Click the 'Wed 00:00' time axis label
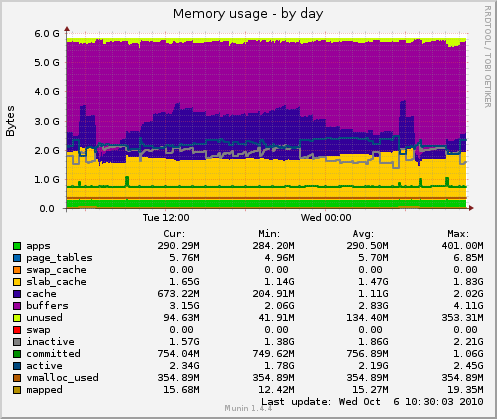The width and height of the screenshot is (497, 419). coord(326,218)
